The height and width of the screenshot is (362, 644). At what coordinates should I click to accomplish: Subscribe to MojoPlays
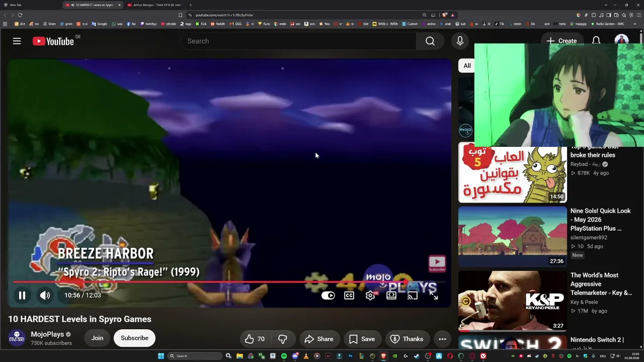[134, 338]
